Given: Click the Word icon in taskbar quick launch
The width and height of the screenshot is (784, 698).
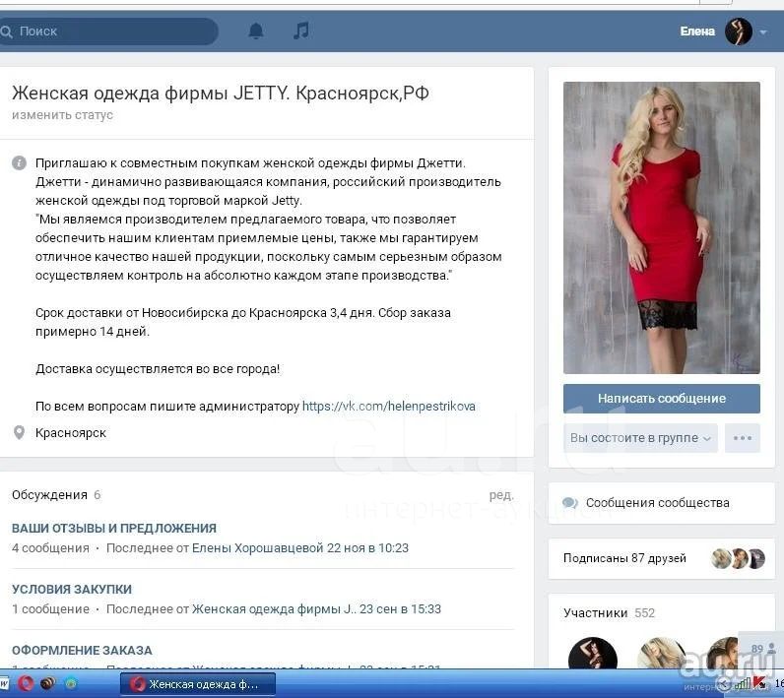Looking at the screenshot, I should [x=5, y=683].
